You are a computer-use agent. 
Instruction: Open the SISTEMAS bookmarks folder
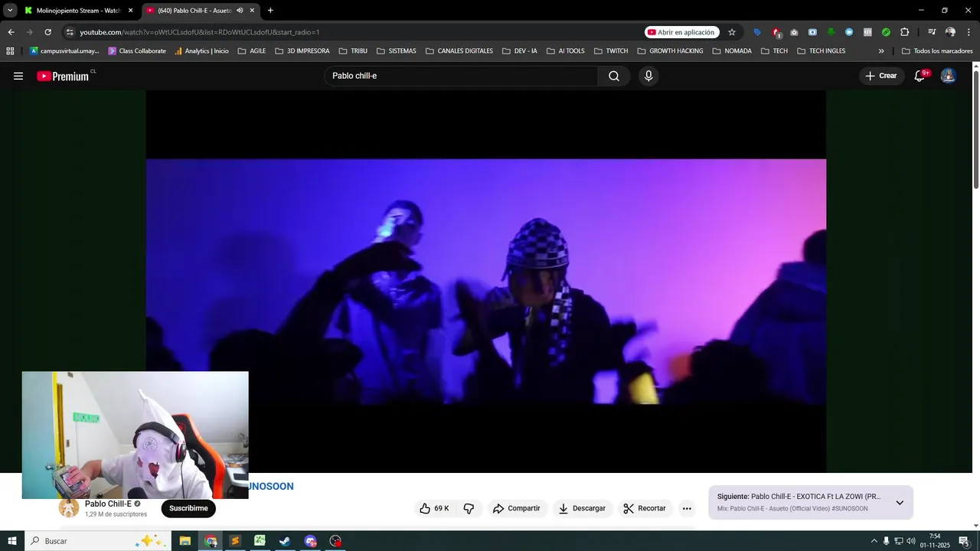(397, 51)
